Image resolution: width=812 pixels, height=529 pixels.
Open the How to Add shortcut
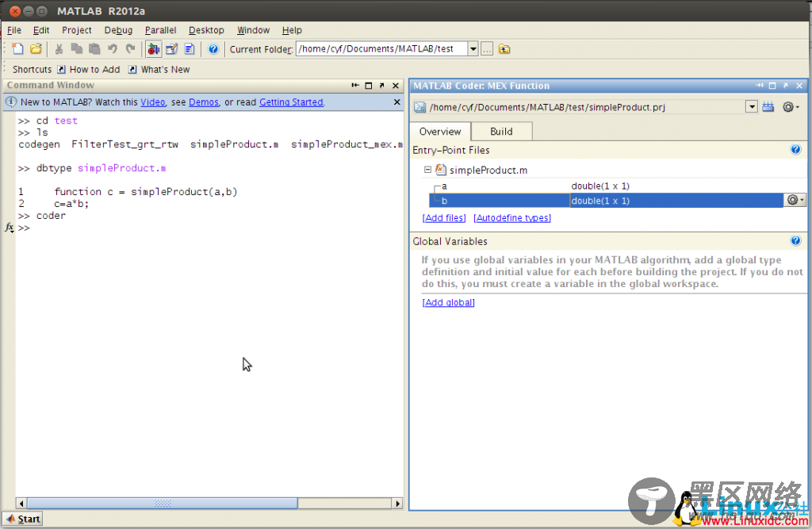coord(89,70)
